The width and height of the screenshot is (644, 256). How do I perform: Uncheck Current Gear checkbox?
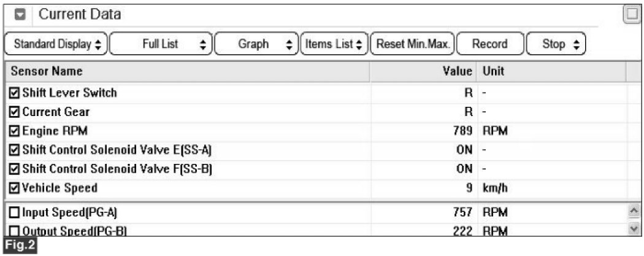(x=14, y=112)
